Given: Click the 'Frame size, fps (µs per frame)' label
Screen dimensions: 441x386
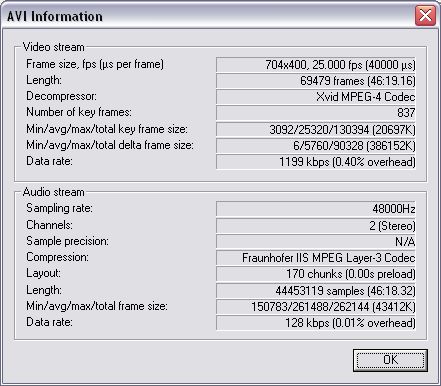Looking at the screenshot, I should tap(95, 64).
